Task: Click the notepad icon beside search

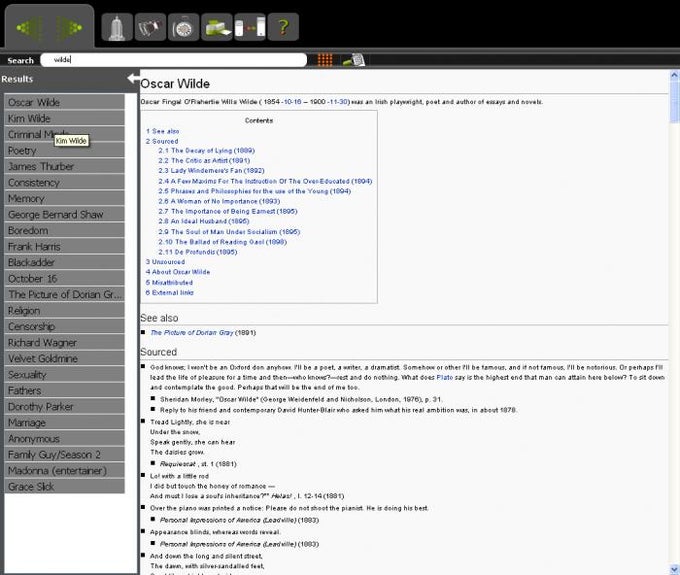Action: tap(354, 60)
